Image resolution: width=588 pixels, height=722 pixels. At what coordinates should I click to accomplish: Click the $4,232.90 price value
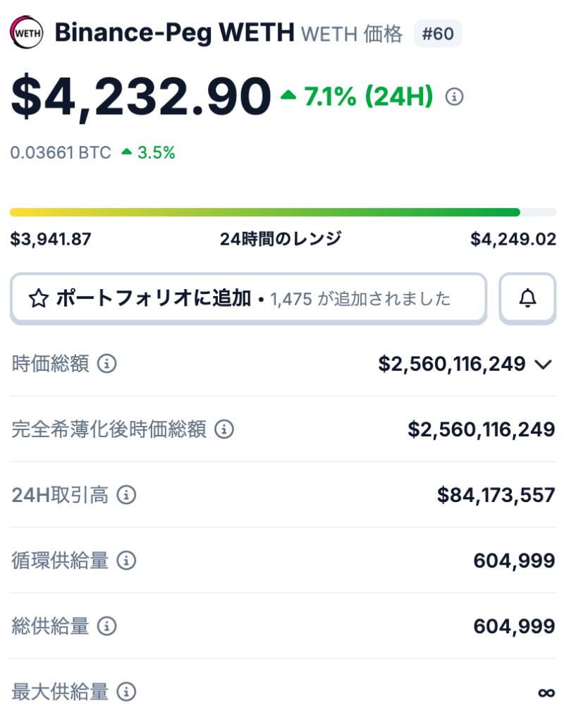140,97
